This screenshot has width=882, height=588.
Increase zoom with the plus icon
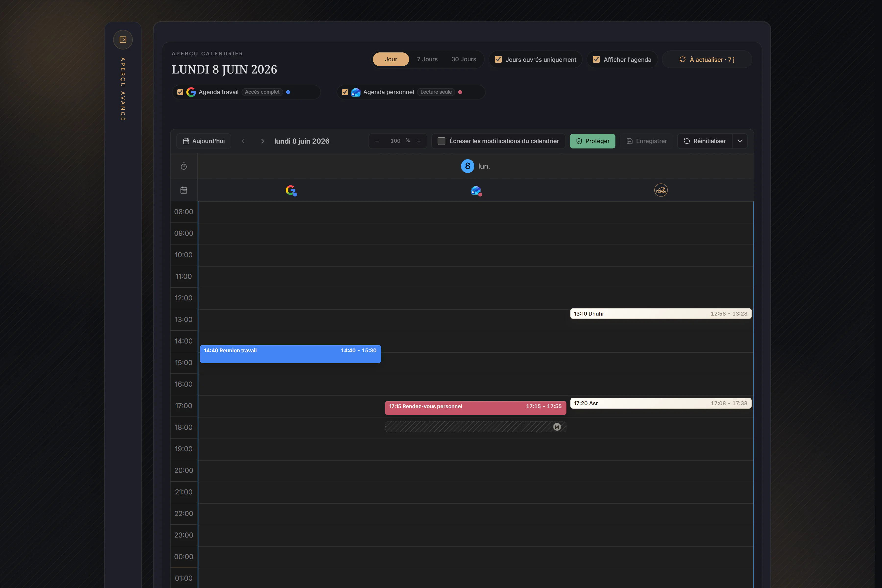pos(419,141)
